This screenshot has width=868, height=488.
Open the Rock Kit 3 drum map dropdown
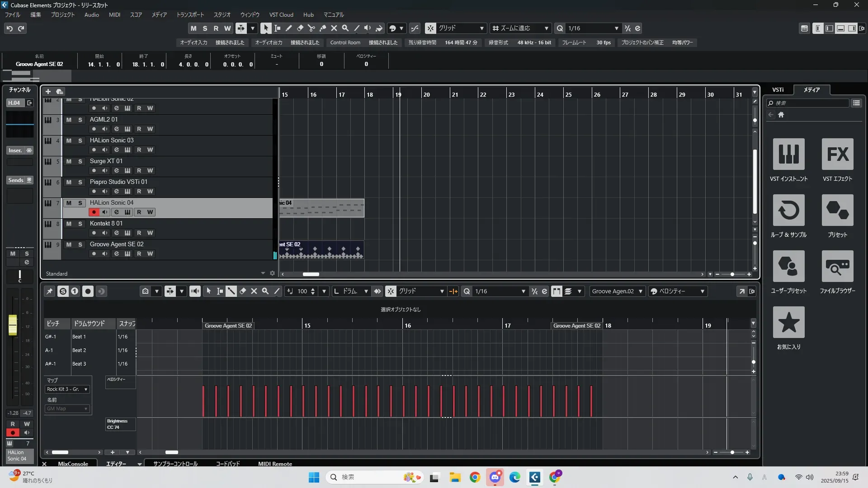pos(67,389)
